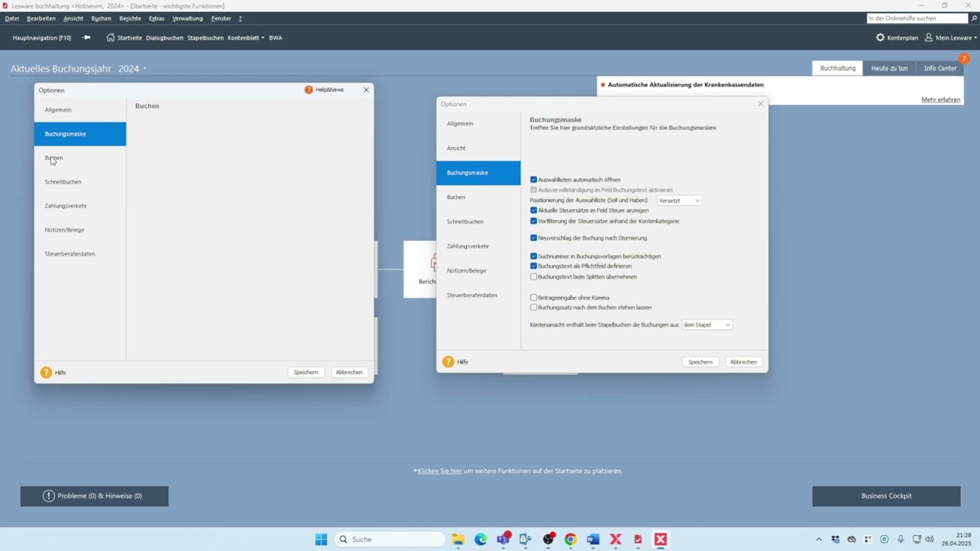Click the magnifier icon in taskbar search
The image size is (980, 551).
point(344,540)
